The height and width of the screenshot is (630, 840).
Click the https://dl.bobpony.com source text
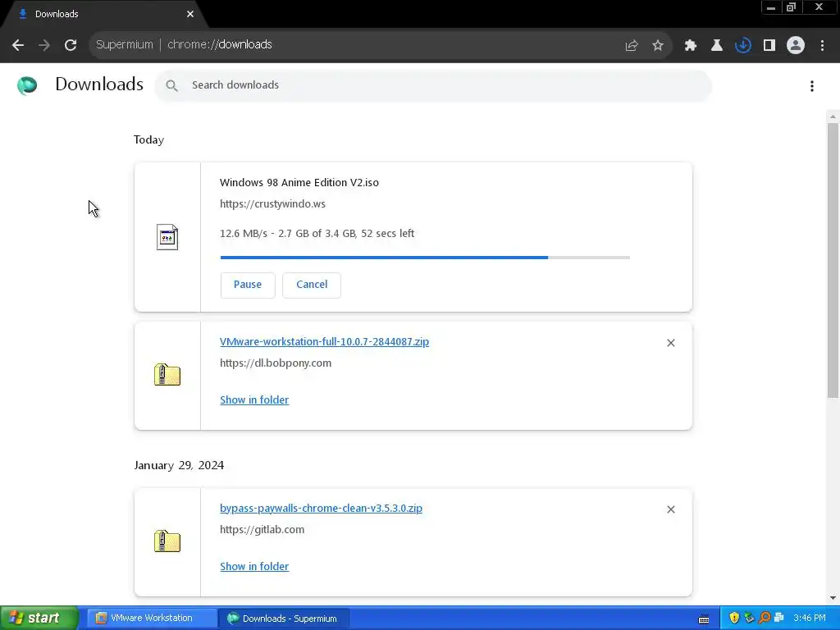pos(276,363)
